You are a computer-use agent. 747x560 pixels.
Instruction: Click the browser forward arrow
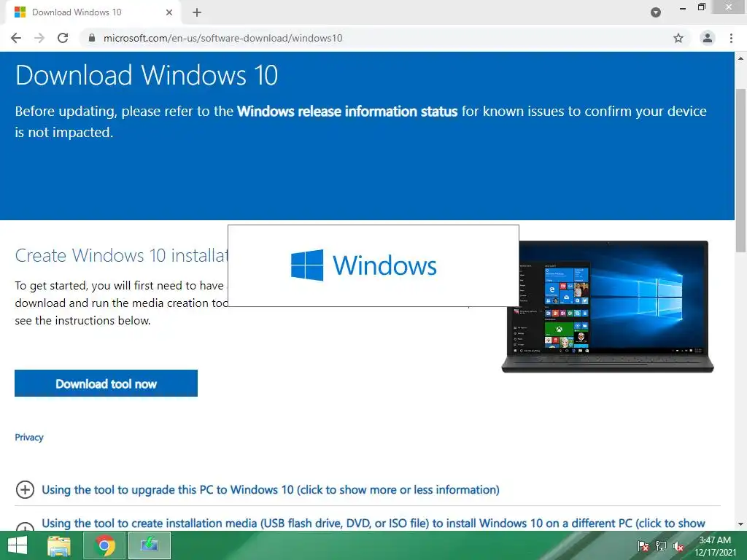point(39,38)
